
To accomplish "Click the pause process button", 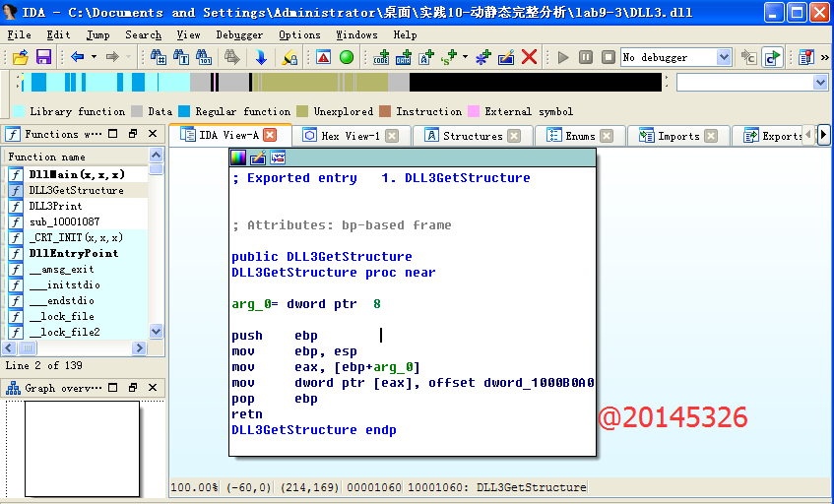I will tap(586, 57).
